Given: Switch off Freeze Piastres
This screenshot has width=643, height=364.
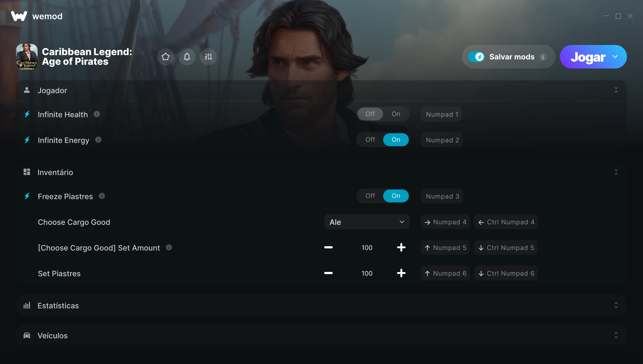Looking at the screenshot, I should coord(370,196).
